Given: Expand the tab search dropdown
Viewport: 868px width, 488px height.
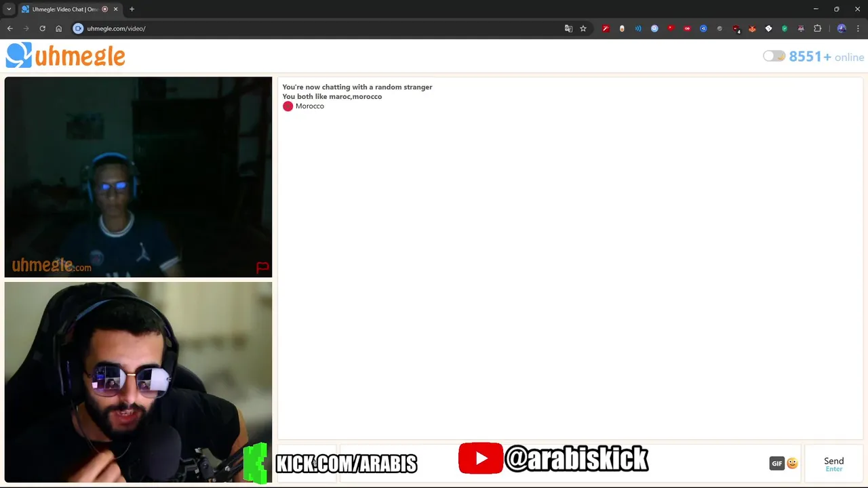Looking at the screenshot, I should click(9, 9).
